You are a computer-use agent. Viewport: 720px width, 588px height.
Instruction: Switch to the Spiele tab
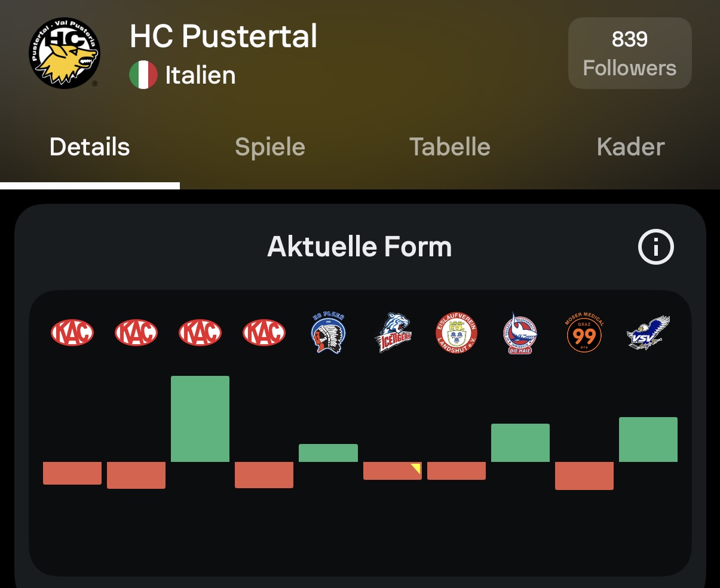tap(270, 147)
